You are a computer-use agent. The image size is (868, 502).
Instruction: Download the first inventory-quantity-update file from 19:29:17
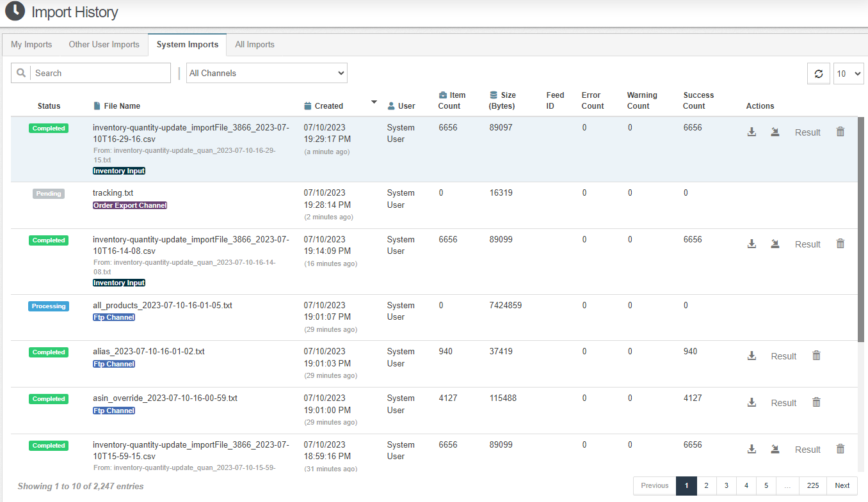point(752,132)
